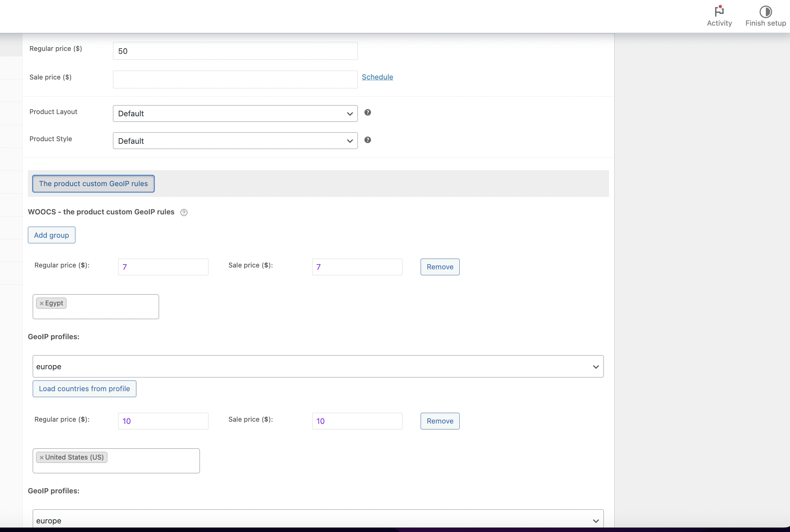
Task: Click help icon beside WOOCS GeoIP rules heading
Action: pos(184,213)
